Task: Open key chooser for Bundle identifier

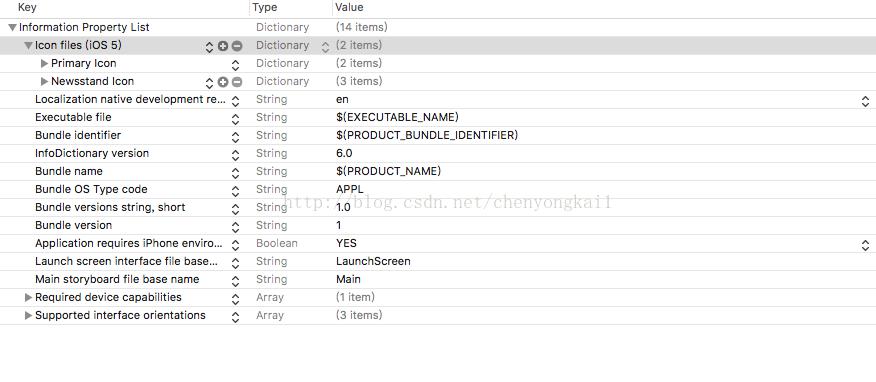Action: tap(235, 137)
